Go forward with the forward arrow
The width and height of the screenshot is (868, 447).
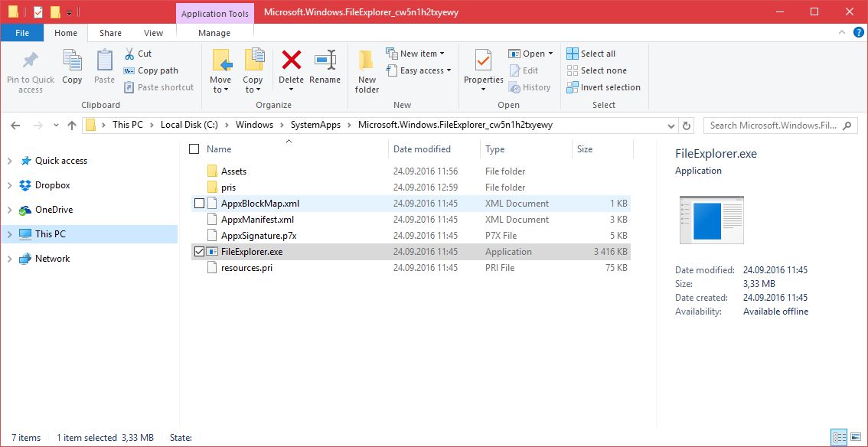click(x=38, y=126)
